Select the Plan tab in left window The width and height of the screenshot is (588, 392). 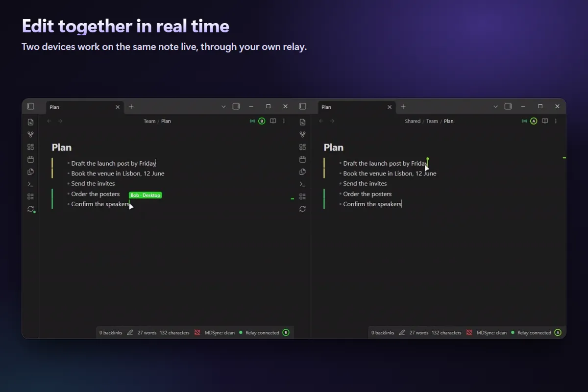[85, 107]
